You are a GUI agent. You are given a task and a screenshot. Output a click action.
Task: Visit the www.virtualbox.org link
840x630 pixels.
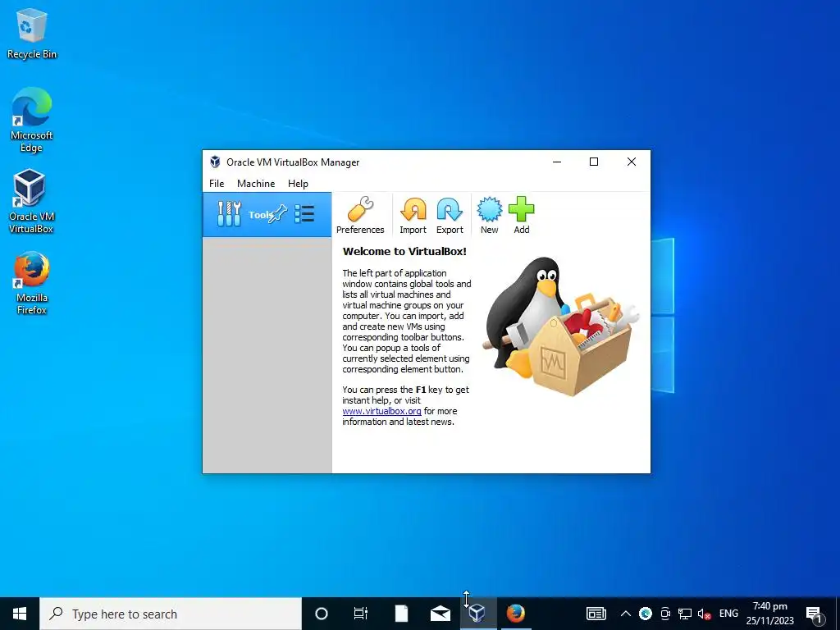click(381, 411)
